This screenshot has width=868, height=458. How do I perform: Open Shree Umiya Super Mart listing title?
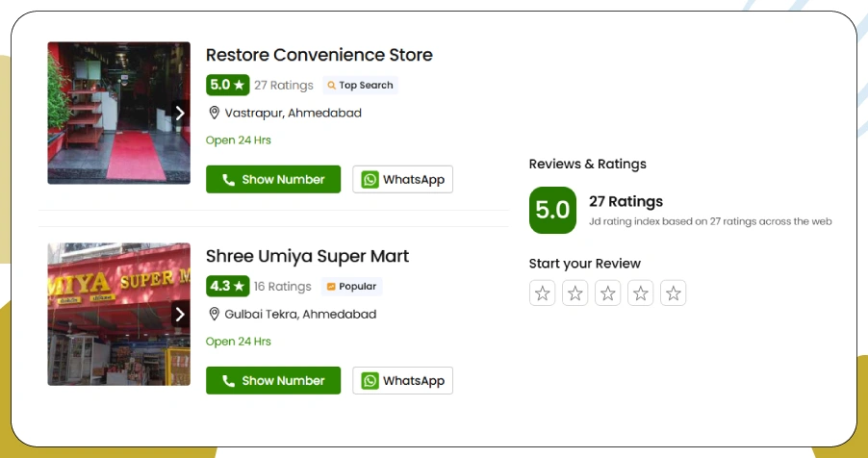point(307,256)
